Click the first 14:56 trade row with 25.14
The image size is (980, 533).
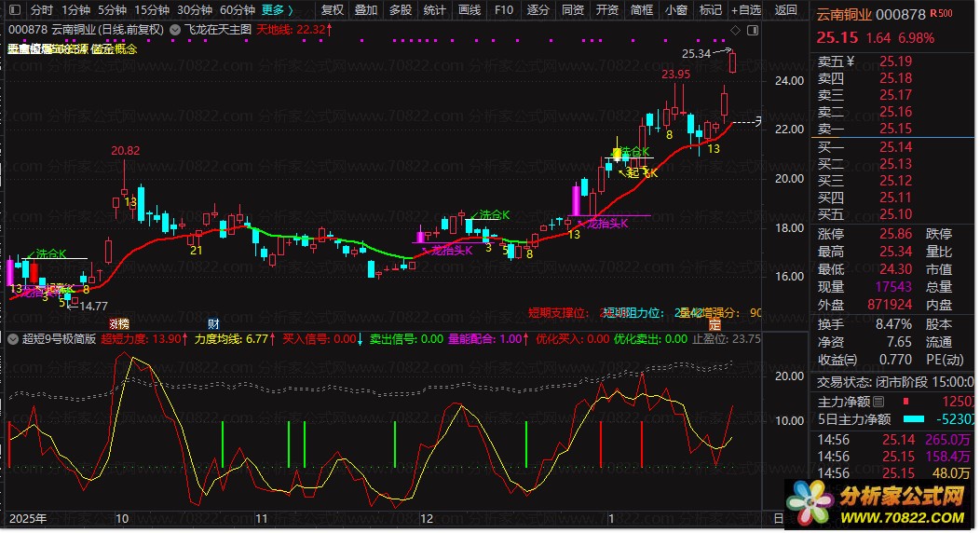(x=893, y=440)
